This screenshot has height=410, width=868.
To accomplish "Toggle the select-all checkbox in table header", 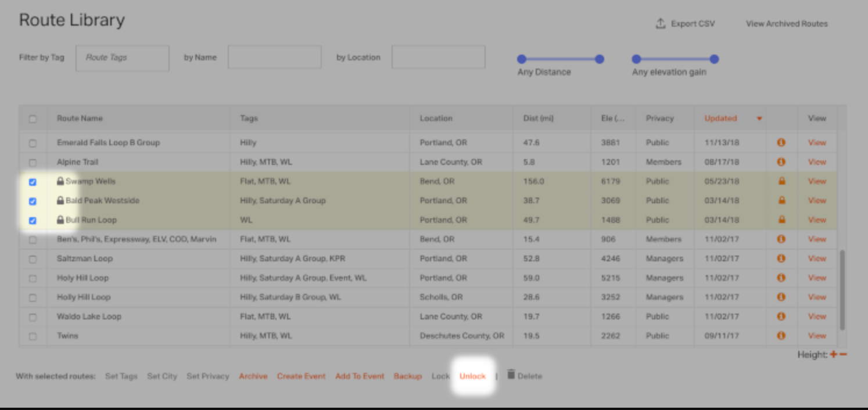I will [33, 118].
